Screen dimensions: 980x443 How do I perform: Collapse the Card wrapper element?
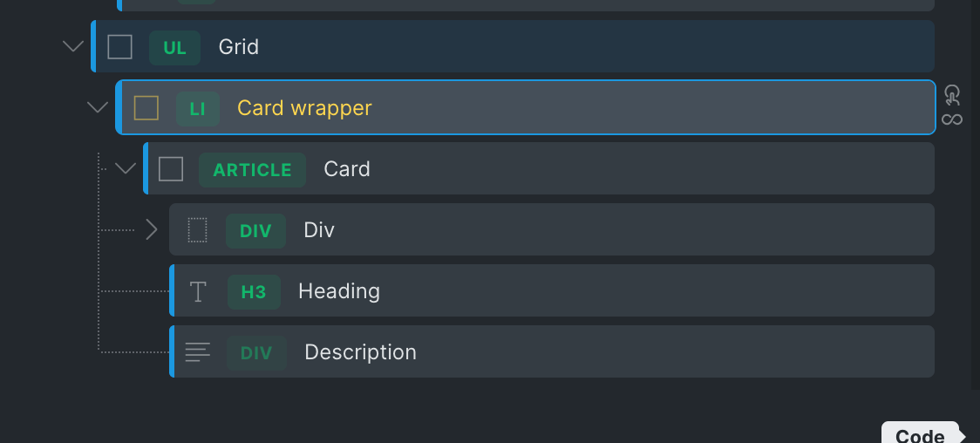pos(98,108)
